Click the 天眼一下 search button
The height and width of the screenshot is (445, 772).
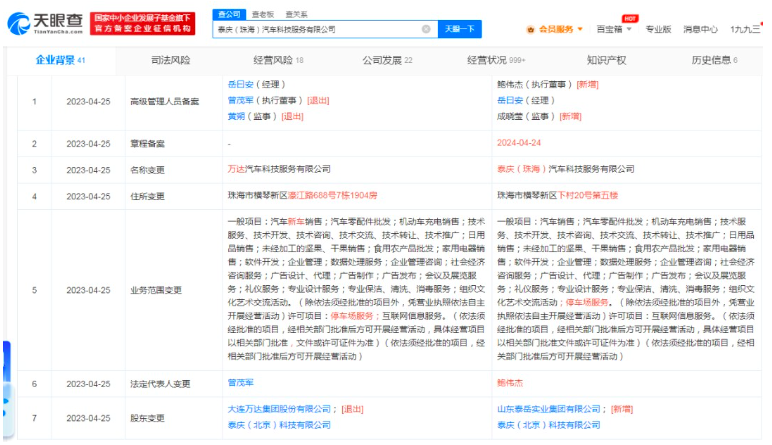coord(459,29)
